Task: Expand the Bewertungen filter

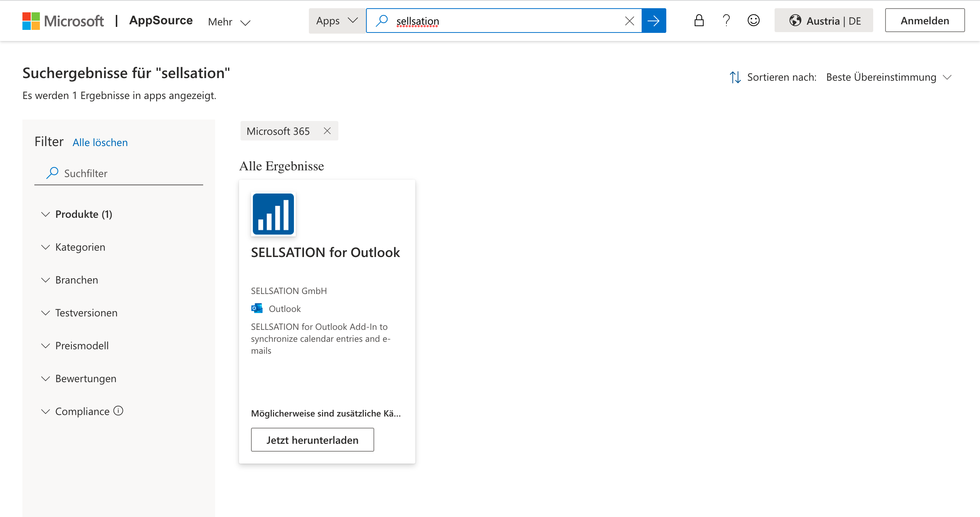Action: click(x=78, y=378)
